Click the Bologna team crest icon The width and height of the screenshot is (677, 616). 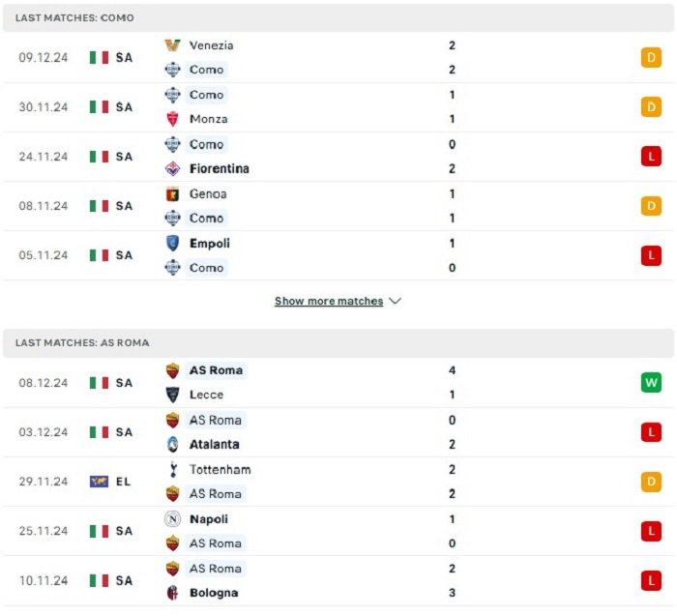pyautogui.click(x=172, y=593)
